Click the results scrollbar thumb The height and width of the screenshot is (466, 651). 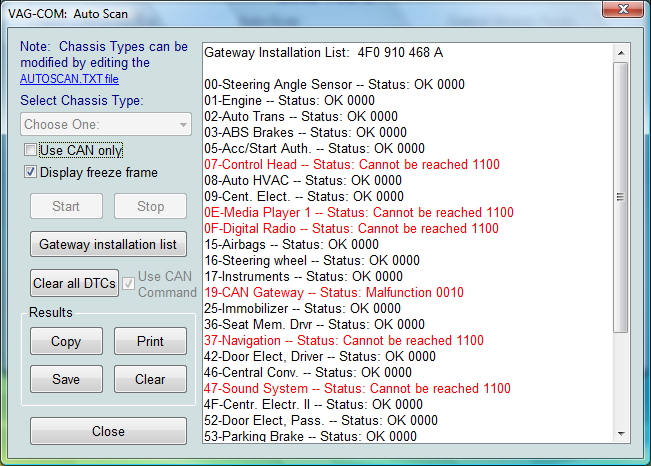coord(621,197)
